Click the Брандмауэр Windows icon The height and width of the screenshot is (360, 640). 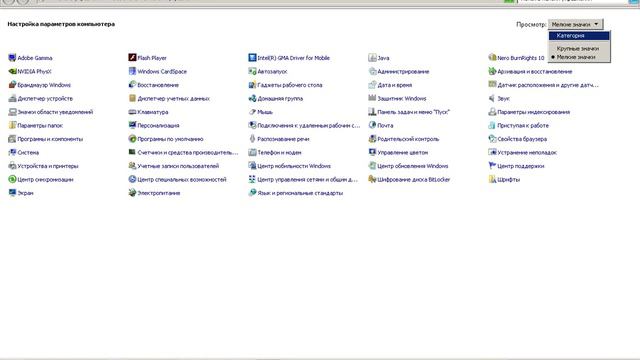[x=12, y=85]
